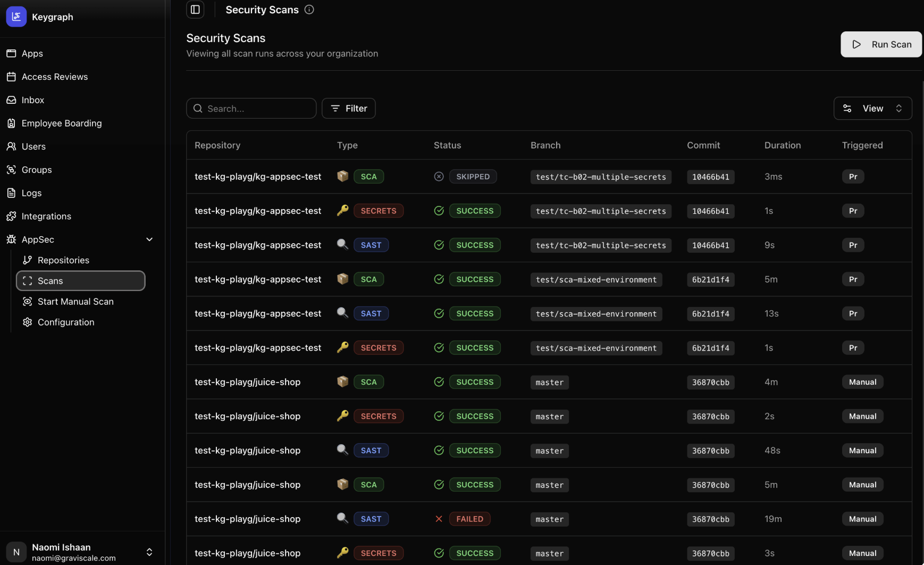Click the Repositories branch icon
Image resolution: width=924 pixels, height=565 pixels.
28,260
